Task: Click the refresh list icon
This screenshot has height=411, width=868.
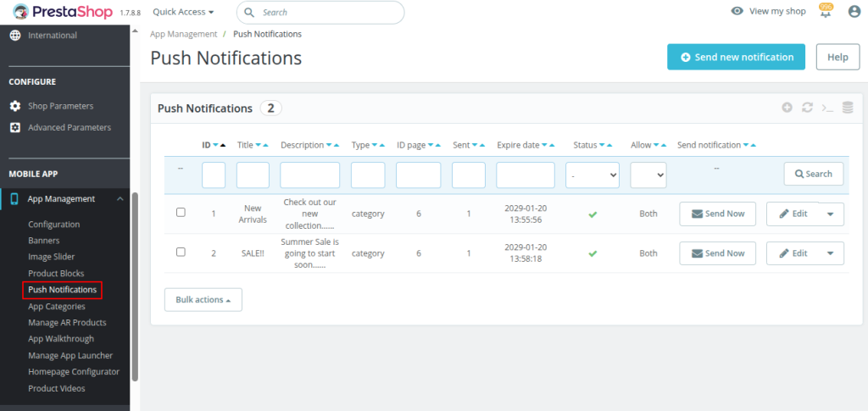Action: 807,108
